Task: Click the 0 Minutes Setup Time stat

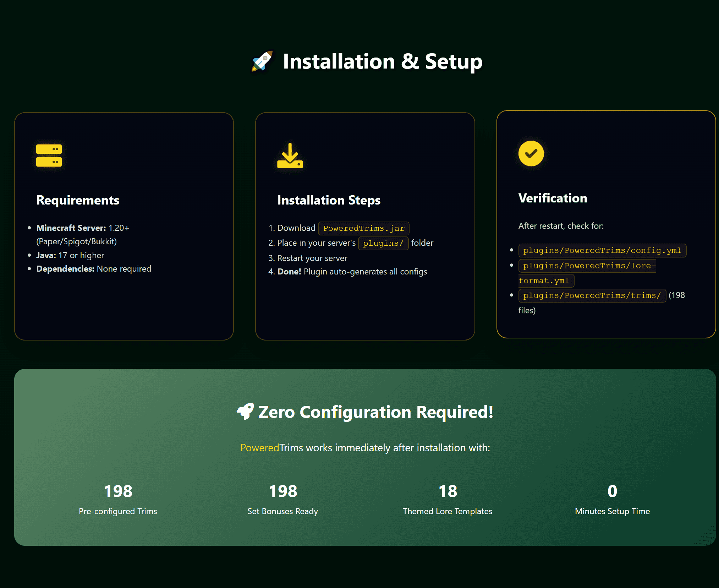Action: [x=612, y=499]
